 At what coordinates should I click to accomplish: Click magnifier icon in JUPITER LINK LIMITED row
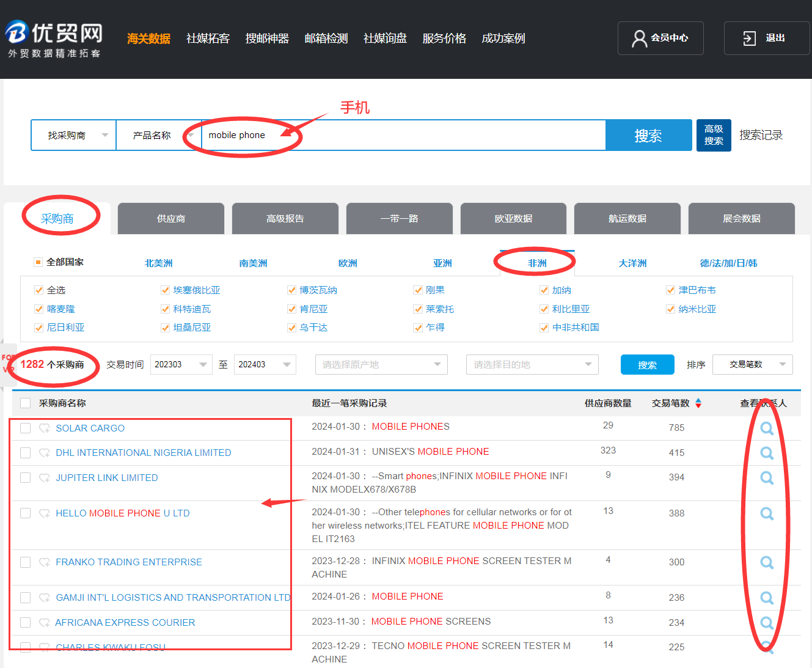[766, 478]
